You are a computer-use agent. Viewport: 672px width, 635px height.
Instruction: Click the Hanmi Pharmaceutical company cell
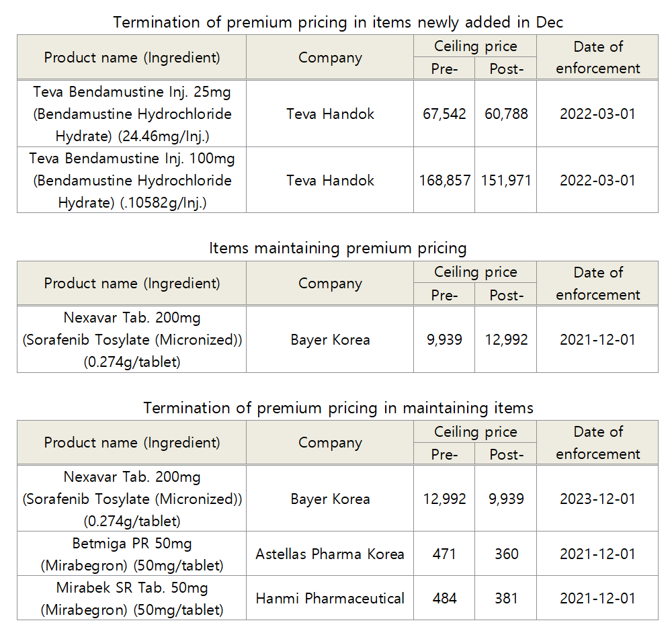point(330,598)
